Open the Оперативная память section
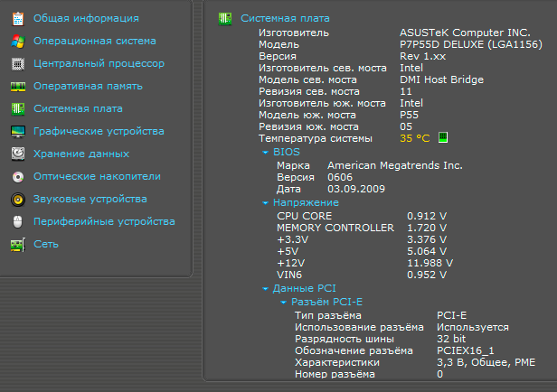Image resolution: width=557 pixels, height=392 pixels. point(88,86)
